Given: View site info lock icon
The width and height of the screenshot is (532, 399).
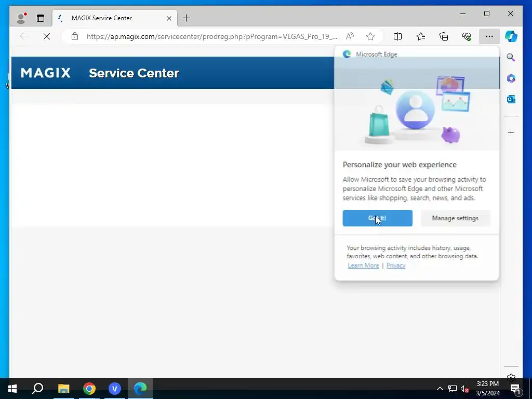Looking at the screenshot, I should click(x=75, y=36).
